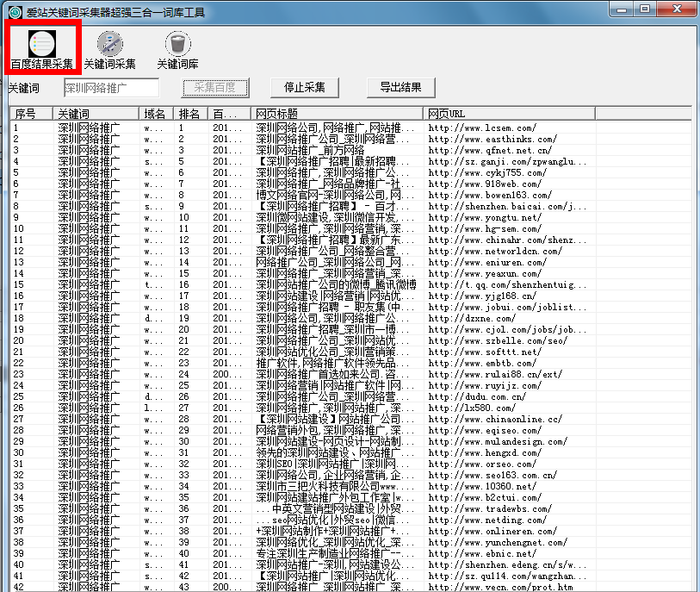Click the http://www.eqiseo.com/ URL
Viewport: 700px width, 592px height.
pos(485,430)
